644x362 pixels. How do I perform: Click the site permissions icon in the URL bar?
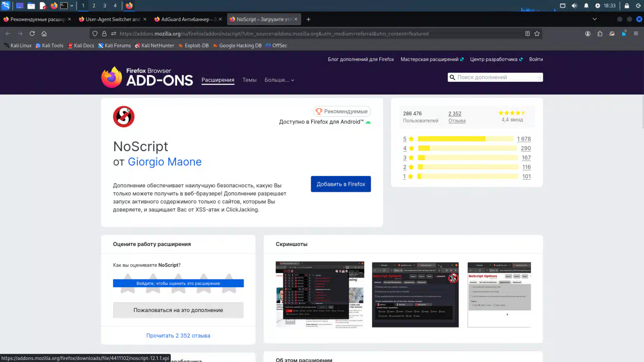[x=114, y=33]
